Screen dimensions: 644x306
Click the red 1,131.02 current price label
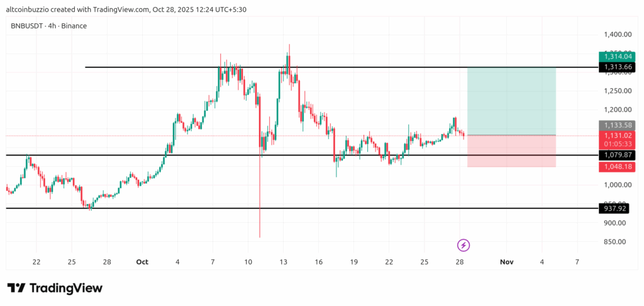pyautogui.click(x=615, y=135)
